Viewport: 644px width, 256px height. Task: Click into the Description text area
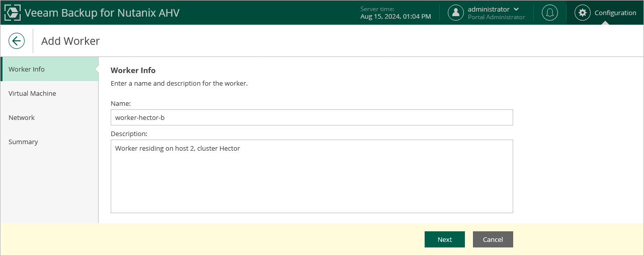coord(312,176)
